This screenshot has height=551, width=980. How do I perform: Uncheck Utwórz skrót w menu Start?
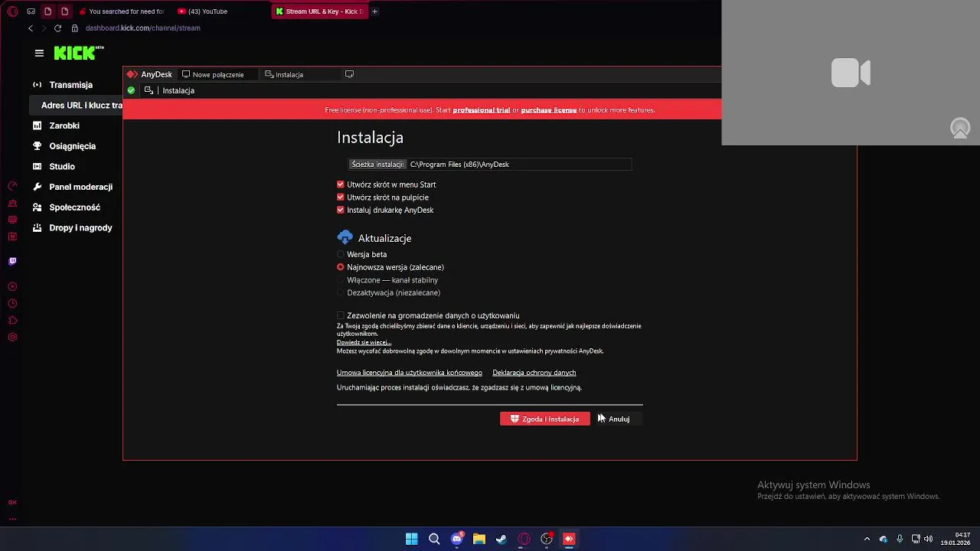point(341,184)
